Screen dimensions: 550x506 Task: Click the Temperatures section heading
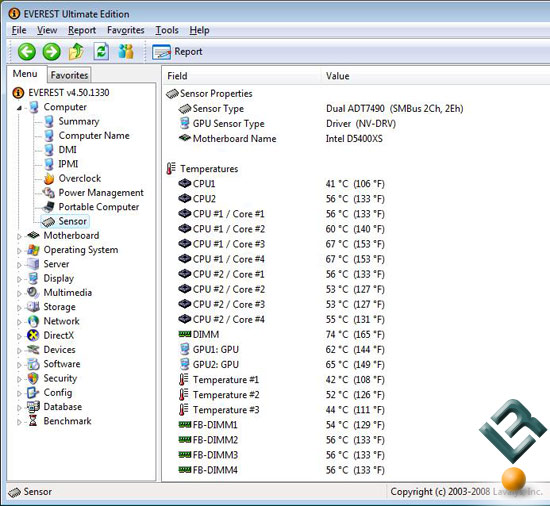pos(209,169)
